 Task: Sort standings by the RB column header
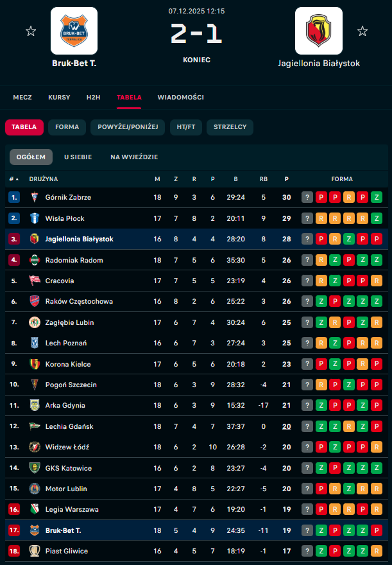(263, 179)
